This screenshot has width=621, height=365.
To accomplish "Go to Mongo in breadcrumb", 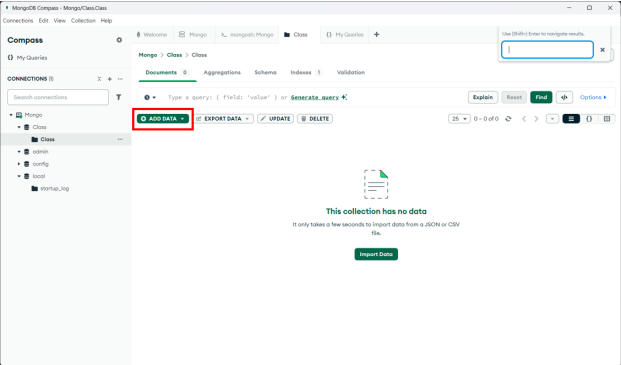I will pyautogui.click(x=148, y=55).
